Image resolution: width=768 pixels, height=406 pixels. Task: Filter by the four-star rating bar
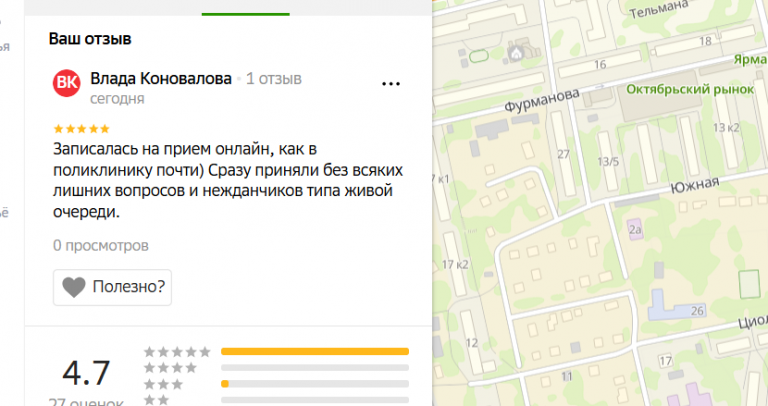315,367
